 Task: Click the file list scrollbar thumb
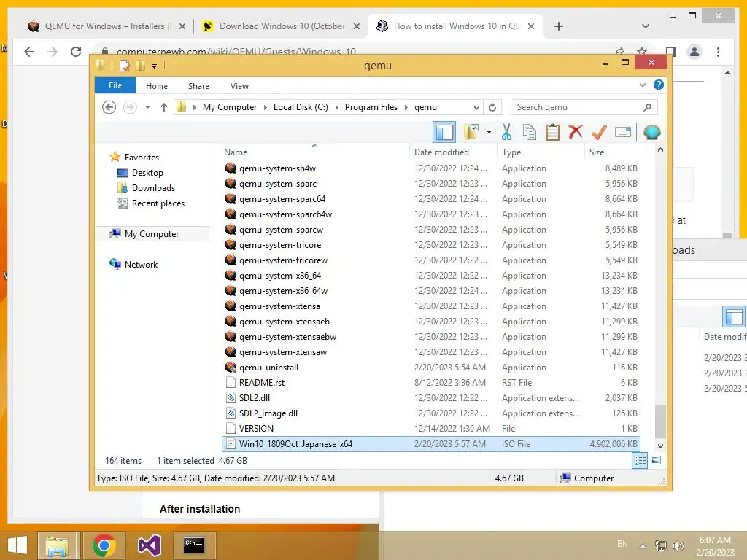click(x=660, y=421)
